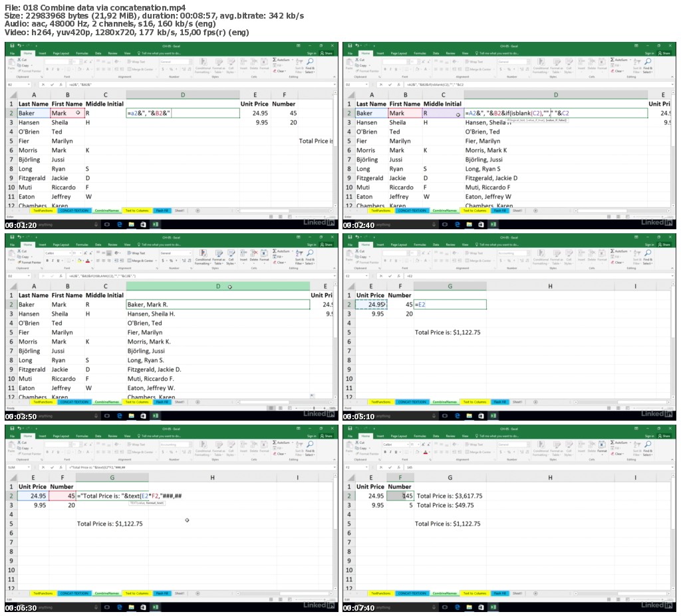Click 'Total Price is: $1,122.75' in 00:06:30 frame
Viewport: 681px width, 616px height.
[110, 524]
